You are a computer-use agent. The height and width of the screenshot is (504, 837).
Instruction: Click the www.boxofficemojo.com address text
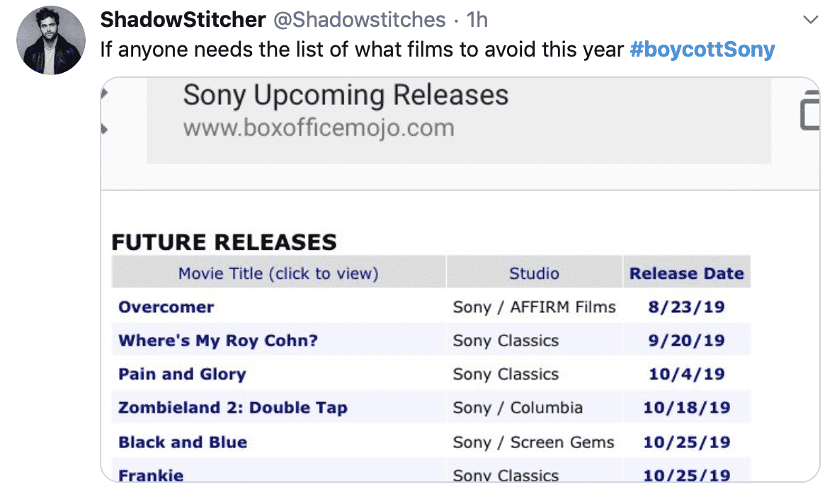click(319, 128)
